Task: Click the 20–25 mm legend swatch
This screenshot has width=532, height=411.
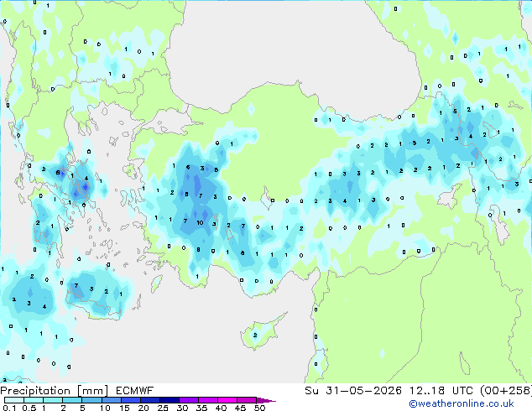Action: point(149,400)
